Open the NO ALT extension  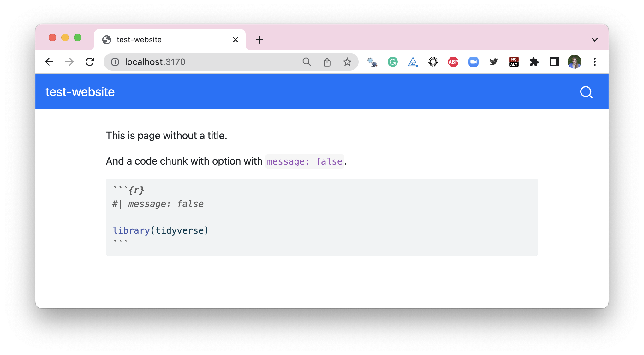pyautogui.click(x=514, y=62)
